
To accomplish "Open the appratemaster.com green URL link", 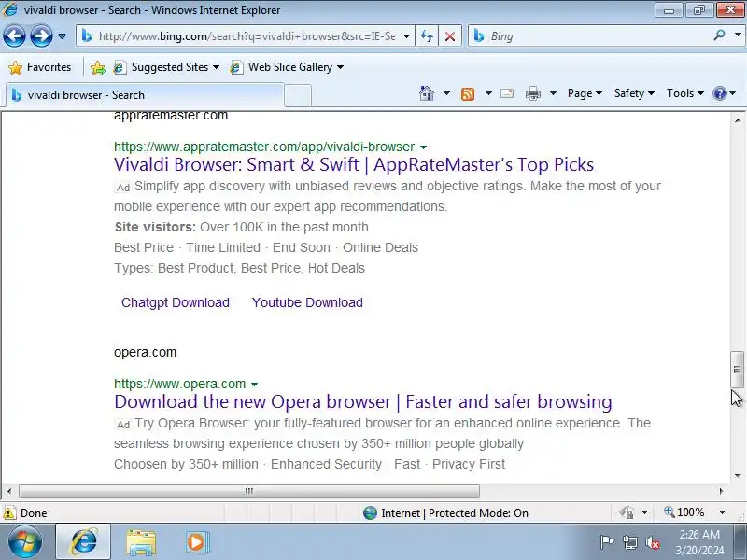I will coord(264,147).
